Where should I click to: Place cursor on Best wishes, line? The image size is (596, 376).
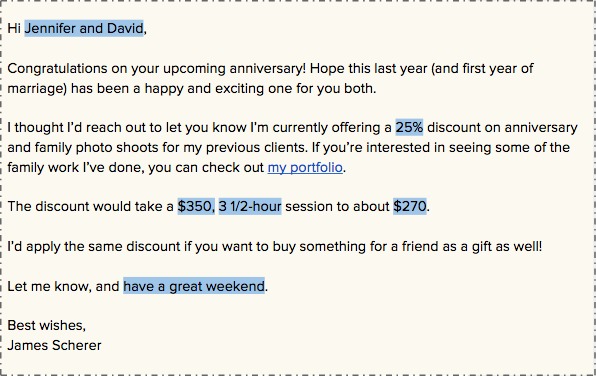coord(47,325)
